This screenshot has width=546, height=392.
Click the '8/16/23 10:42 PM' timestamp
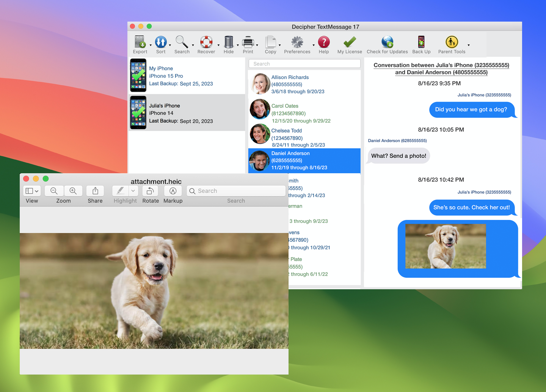[441, 180]
